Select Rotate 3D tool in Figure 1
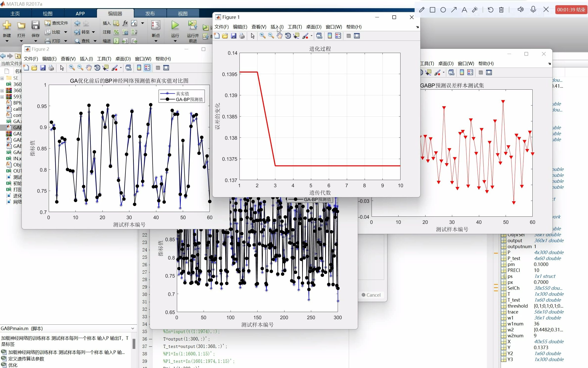 pyautogui.click(x=288, y=36)
